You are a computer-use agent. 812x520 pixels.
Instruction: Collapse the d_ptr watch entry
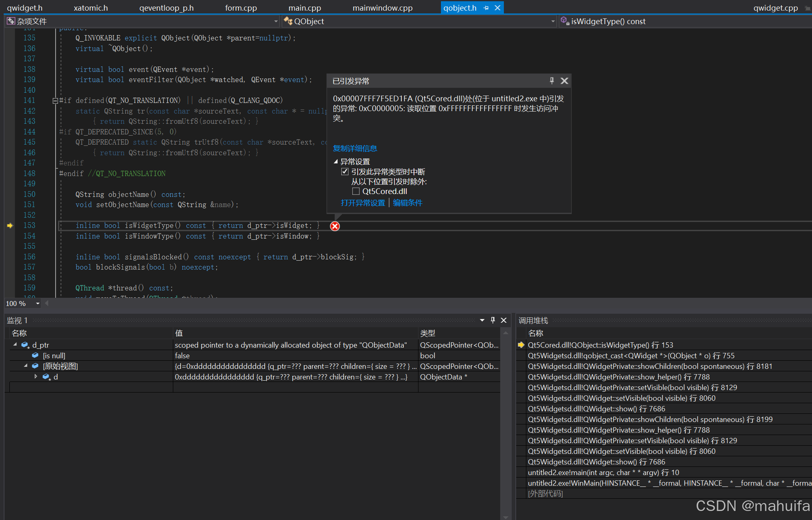[x=15, y=345]
